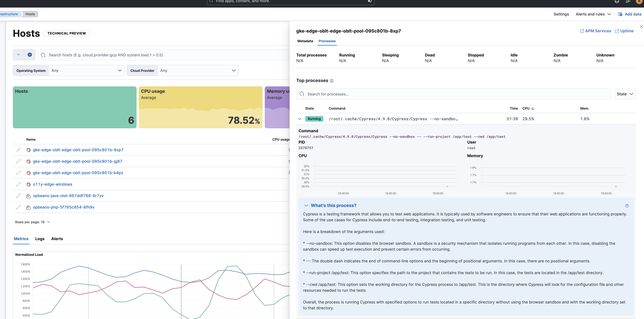Click the global Find apps search bar
The width and height of the screenshot is (644, 319).
(x=290, y=2)
